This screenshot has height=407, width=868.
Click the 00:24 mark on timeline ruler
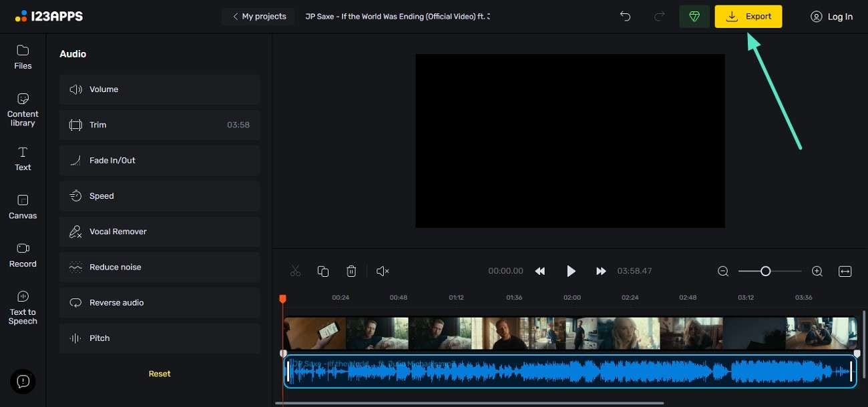coord(341,298)
